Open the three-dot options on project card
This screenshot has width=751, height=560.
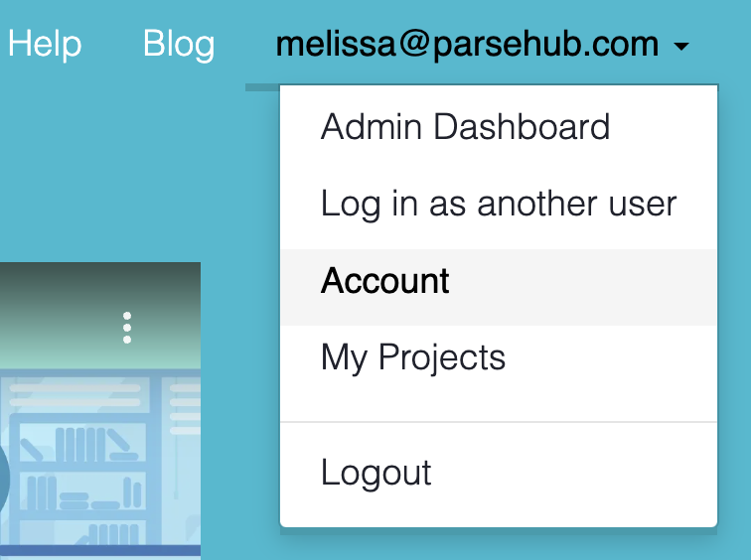pyautogui.click(x=127, y=328)
